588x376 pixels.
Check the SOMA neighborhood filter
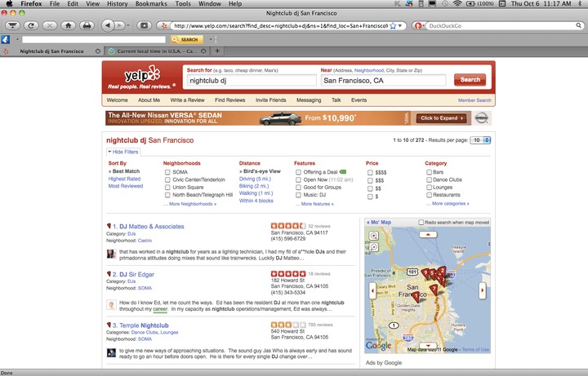(x=167, y=172)
